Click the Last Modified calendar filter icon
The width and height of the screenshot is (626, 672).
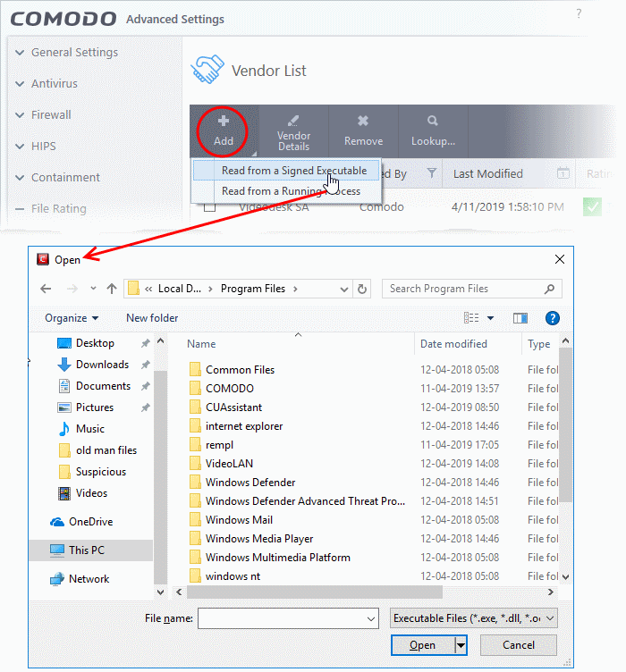563,173
